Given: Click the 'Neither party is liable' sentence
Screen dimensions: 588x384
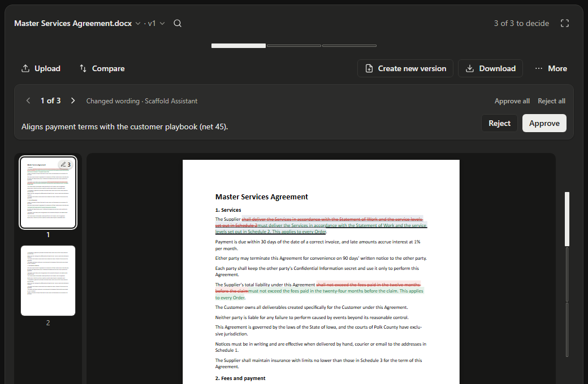Looking at the screenshot, I should click(312, 317).
